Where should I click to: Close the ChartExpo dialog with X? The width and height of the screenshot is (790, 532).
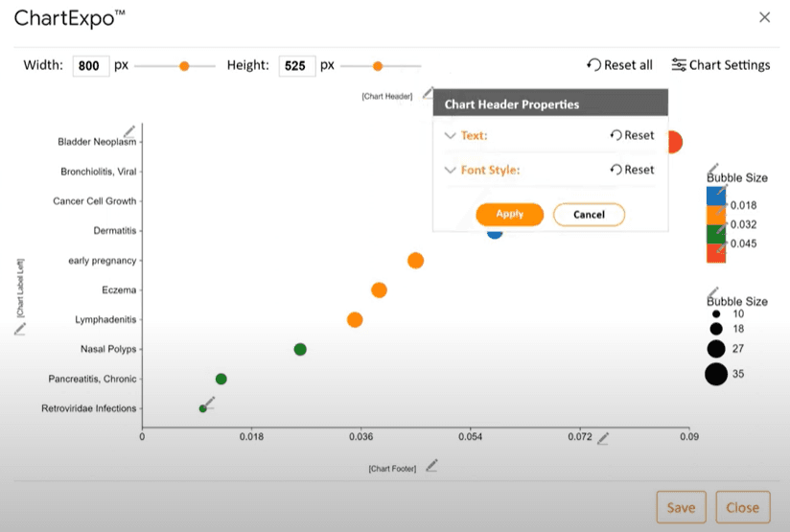(764, 17)
